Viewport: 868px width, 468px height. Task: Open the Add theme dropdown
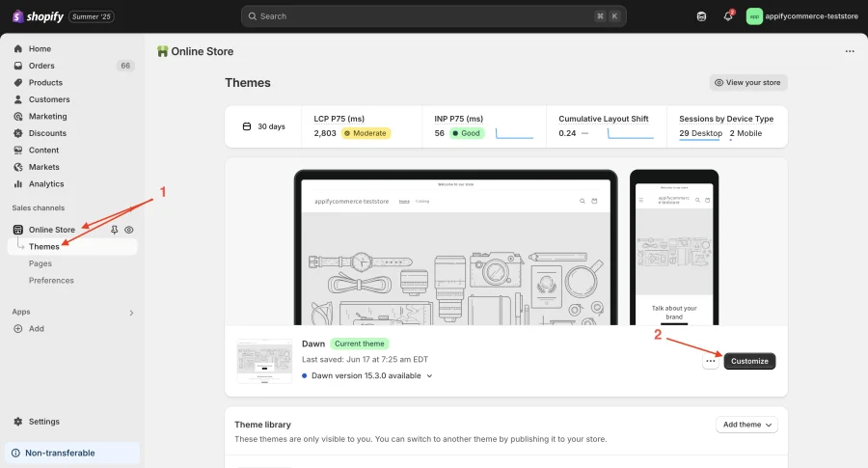tap(746, 425)
